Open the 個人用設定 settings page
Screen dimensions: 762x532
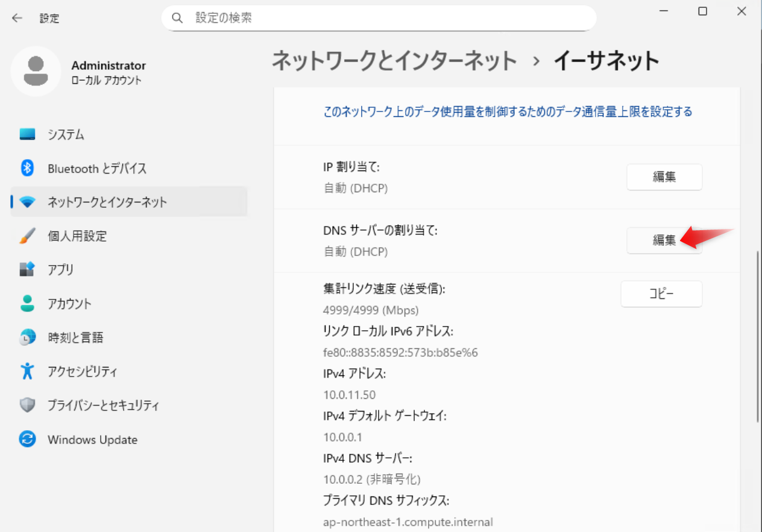[x=77, y=236]
